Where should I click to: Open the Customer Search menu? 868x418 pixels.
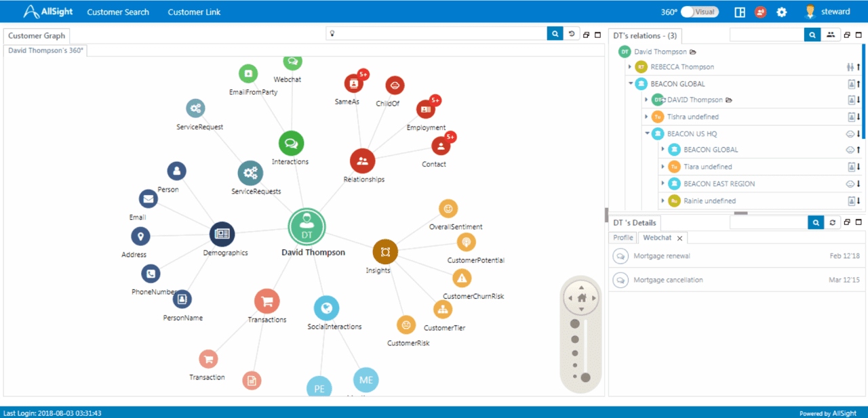click(118, 12)
